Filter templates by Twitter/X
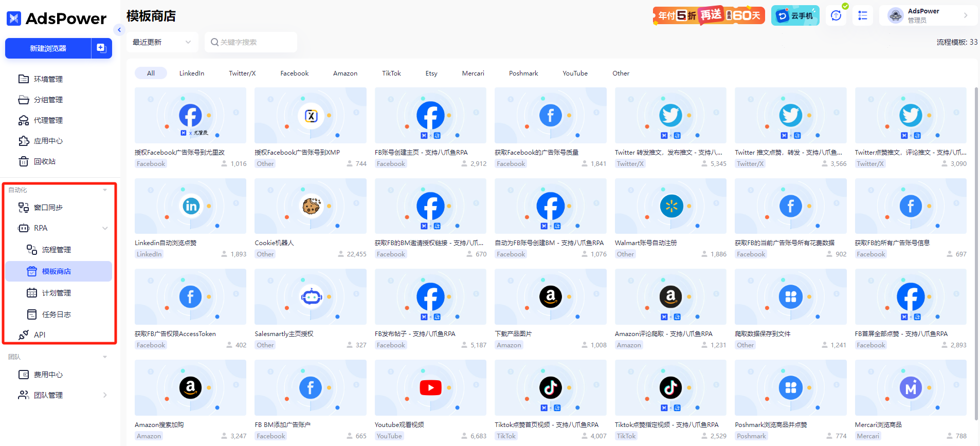Viewport: 980px width, 446px height. point(242,73)
